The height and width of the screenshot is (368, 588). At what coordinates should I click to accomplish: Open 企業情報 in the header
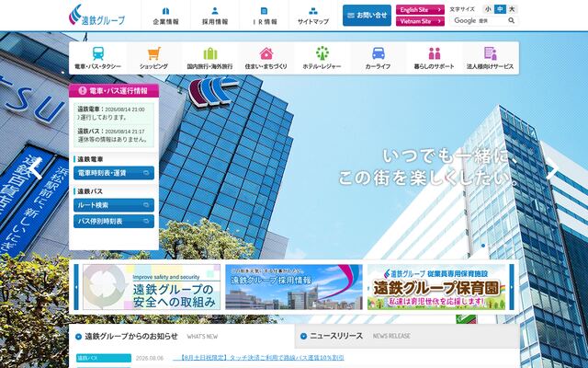(165, 16)
